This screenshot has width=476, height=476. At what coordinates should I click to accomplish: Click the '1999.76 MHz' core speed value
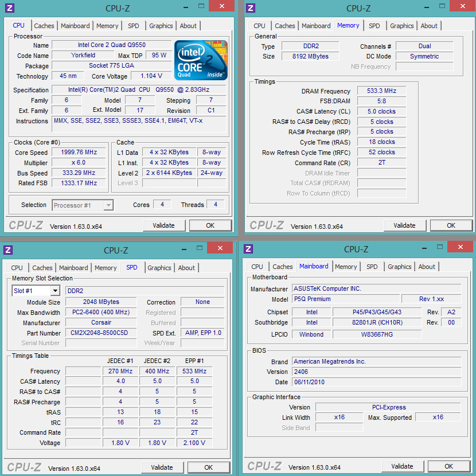point(79,152)
